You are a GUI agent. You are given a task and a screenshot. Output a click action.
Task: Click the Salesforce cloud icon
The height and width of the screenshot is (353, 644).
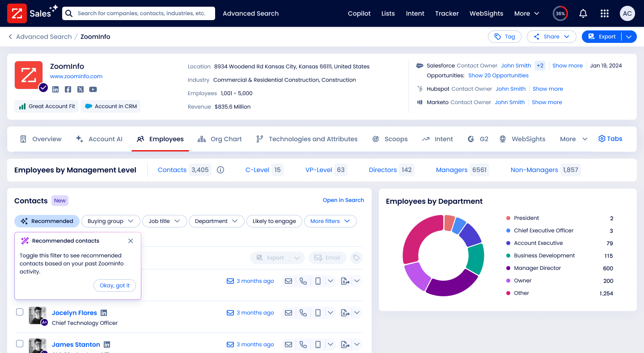point(419,66)
